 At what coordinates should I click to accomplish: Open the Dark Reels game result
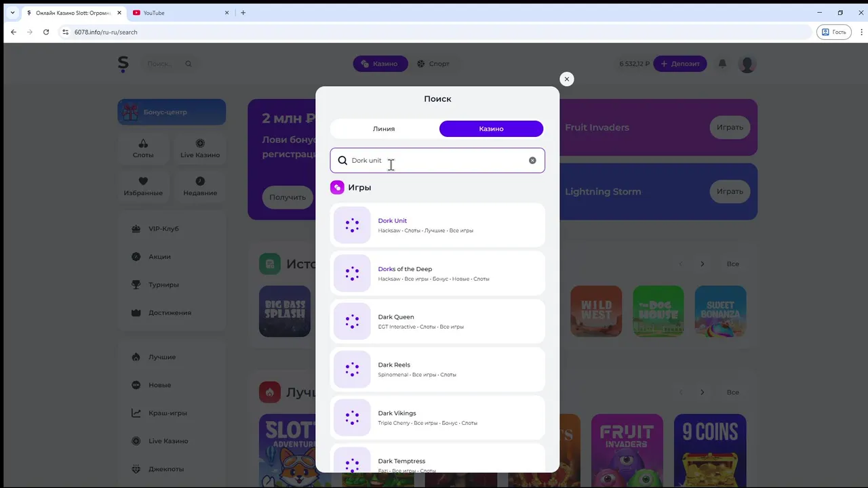point(437,369)
